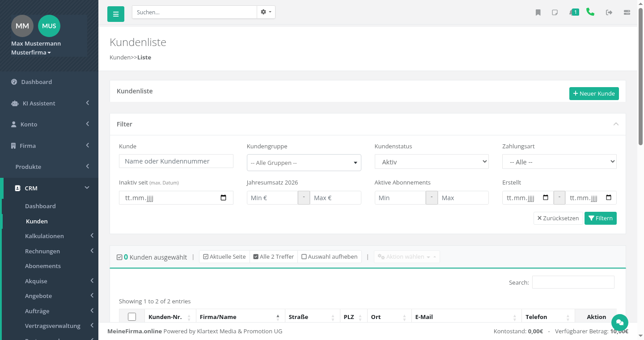Screen dimensions: 644x340
Task: Click the page vertical scrollbar
Action: [640, 76]
